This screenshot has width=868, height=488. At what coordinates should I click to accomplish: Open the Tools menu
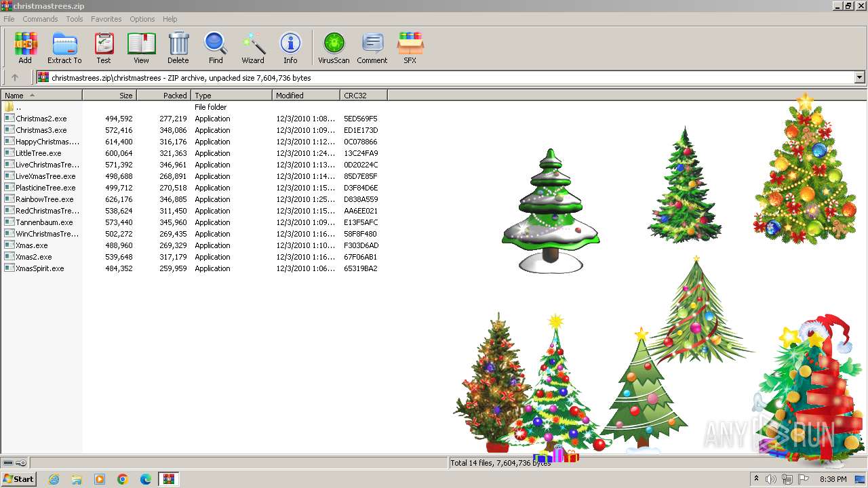[75, 19]
